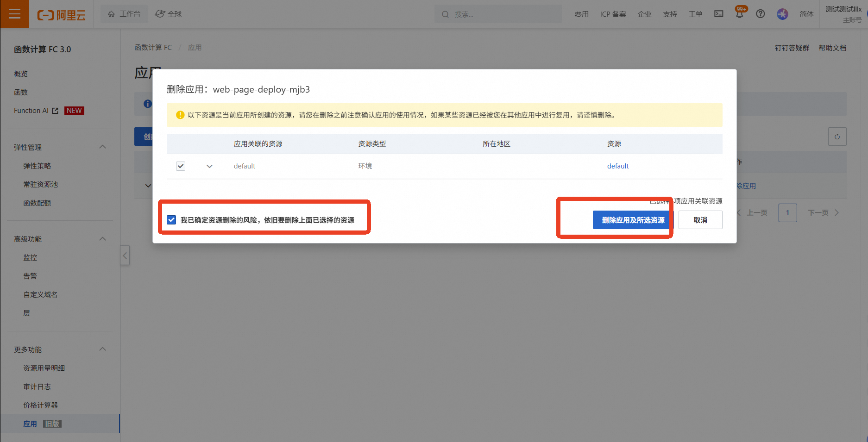The width and height of the screenshot is (868, 442).
Task: Click the 应用关联的资源 column header
Action: pyautogui.click(x=258, y=143)
